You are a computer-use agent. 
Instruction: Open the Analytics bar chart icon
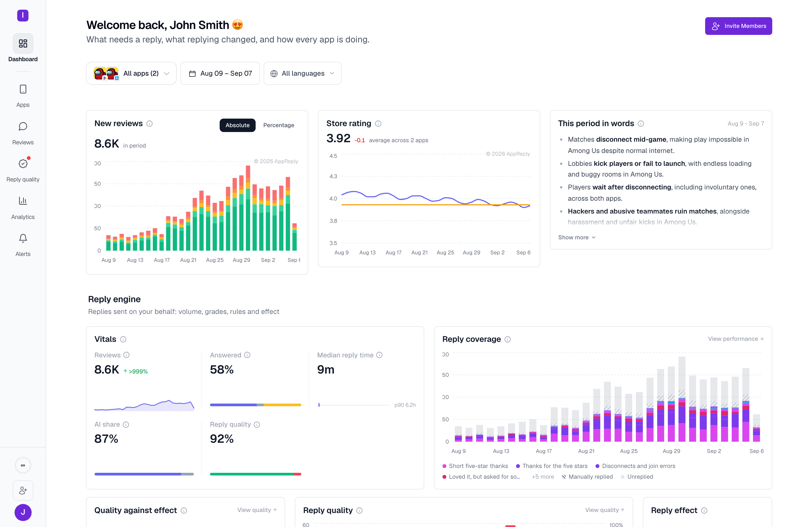click(23, 201)
